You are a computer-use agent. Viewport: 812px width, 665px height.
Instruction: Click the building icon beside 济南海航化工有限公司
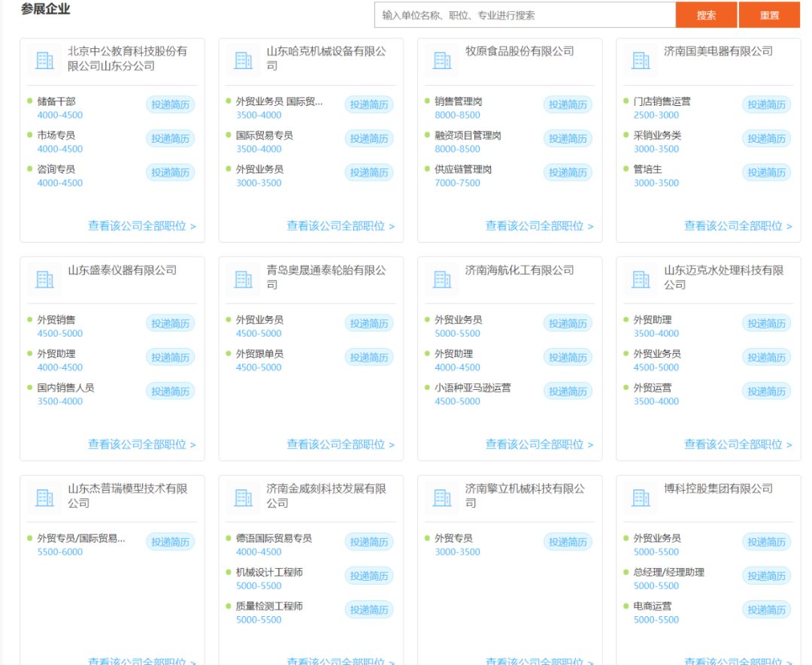point(441,278)
